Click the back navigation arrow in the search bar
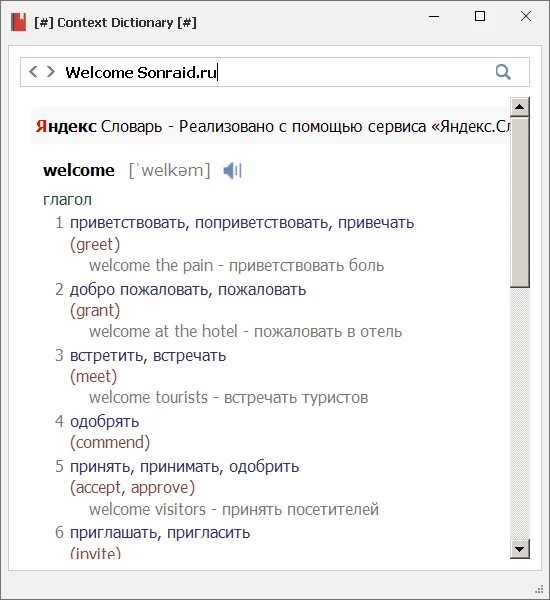 33,72
